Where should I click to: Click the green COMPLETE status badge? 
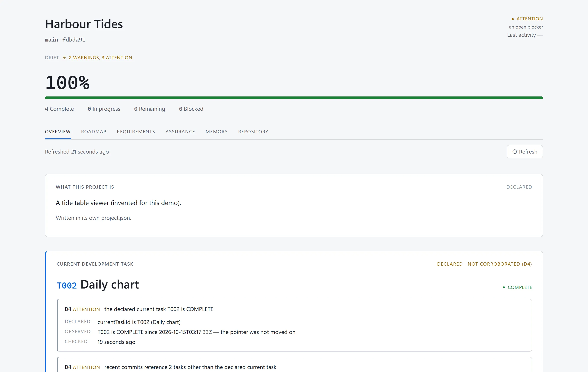[x=518, y=287]
